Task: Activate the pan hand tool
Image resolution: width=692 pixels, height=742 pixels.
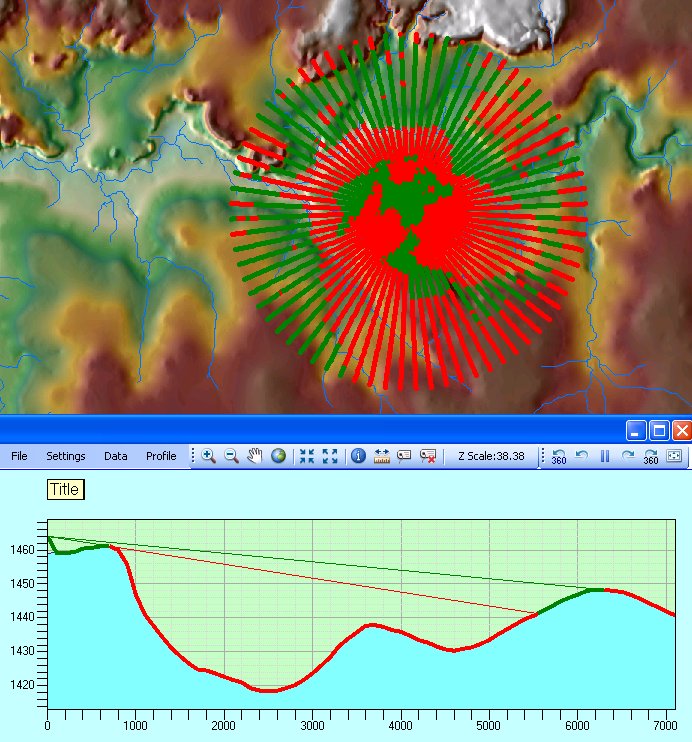Action: click(x=255, y=456)
